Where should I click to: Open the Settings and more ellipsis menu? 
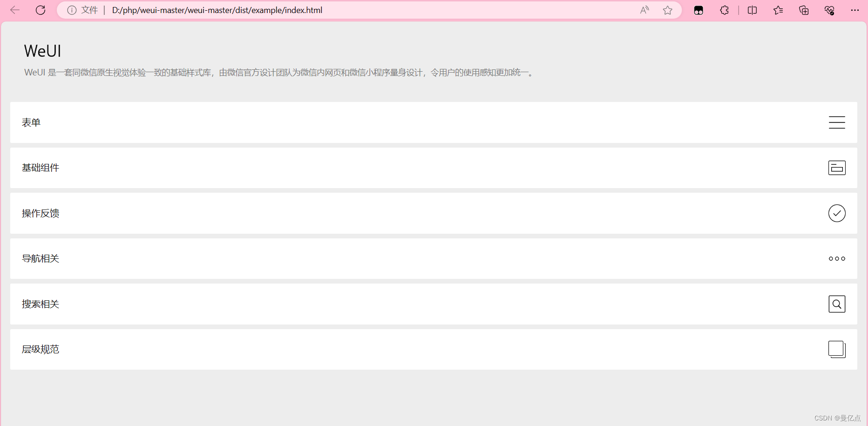coord(855,10)
